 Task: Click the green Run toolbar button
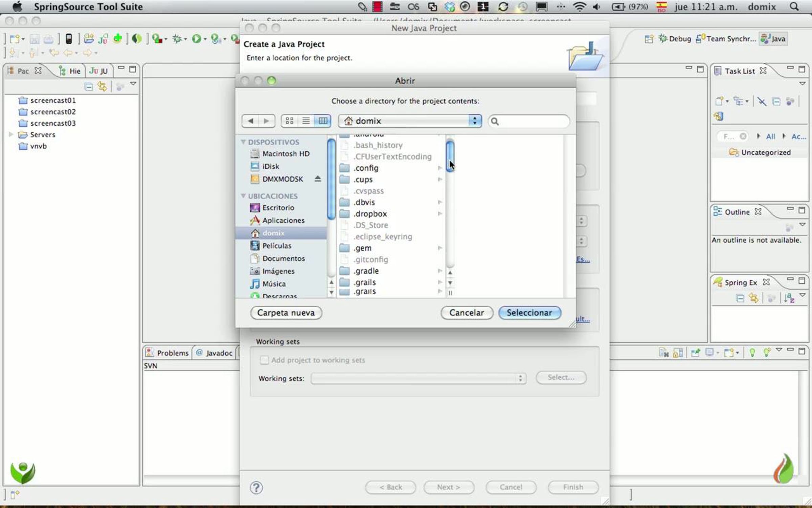[x=197, y=39]
